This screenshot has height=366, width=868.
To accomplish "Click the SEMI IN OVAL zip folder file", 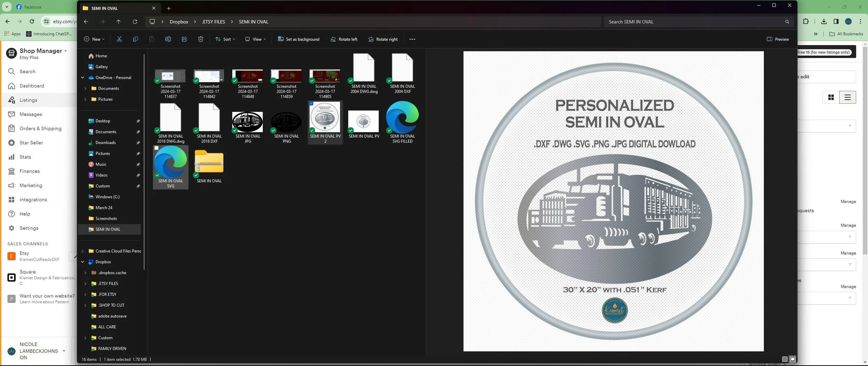I will tap(209, 167).
